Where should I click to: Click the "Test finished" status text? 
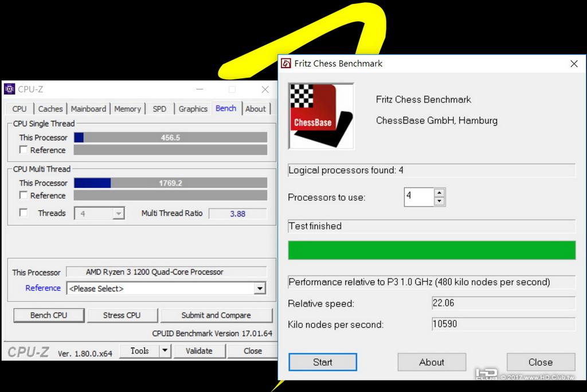[315, 226]
